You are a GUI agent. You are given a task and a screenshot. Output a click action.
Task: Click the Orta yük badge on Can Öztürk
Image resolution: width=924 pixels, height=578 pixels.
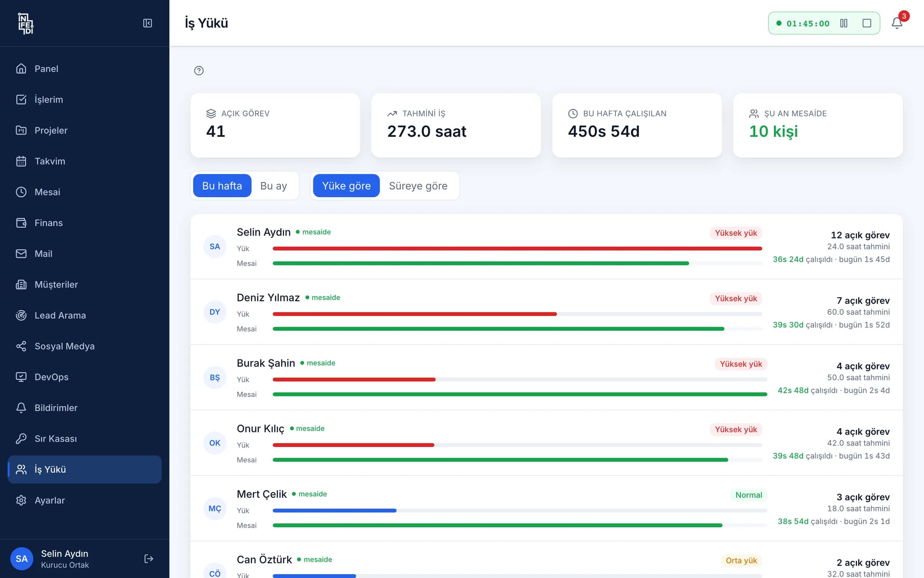(741, 561)
